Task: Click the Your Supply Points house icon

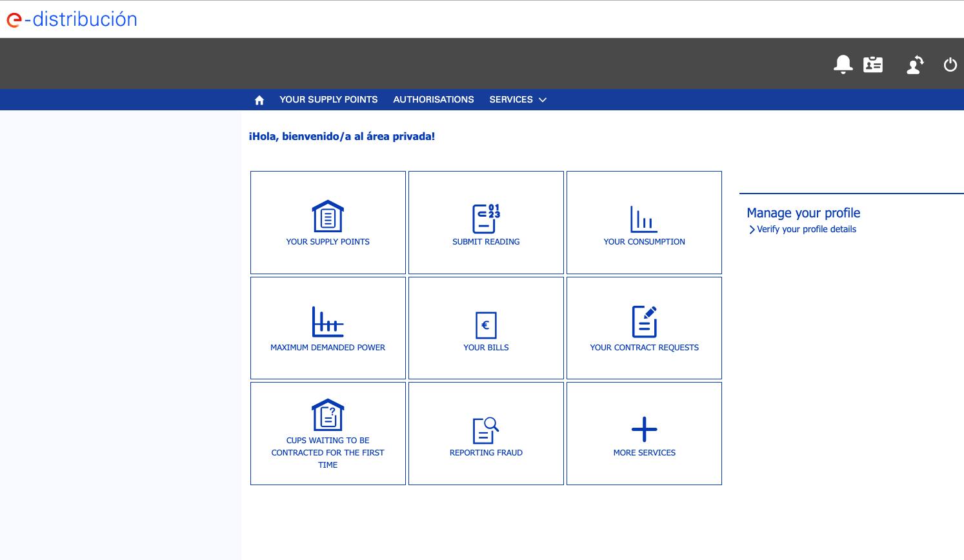Action: tap(328, 216)
